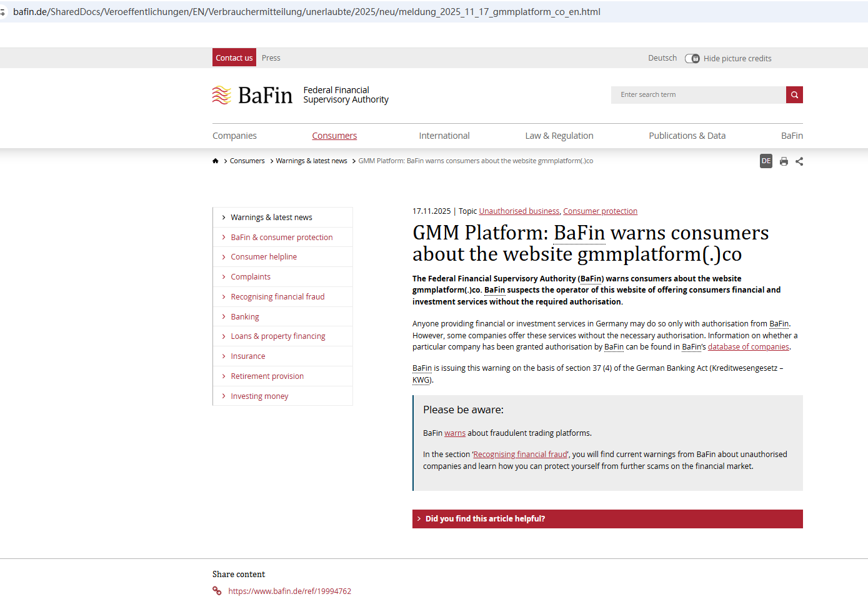Click the Contact us button

[234, 58]
